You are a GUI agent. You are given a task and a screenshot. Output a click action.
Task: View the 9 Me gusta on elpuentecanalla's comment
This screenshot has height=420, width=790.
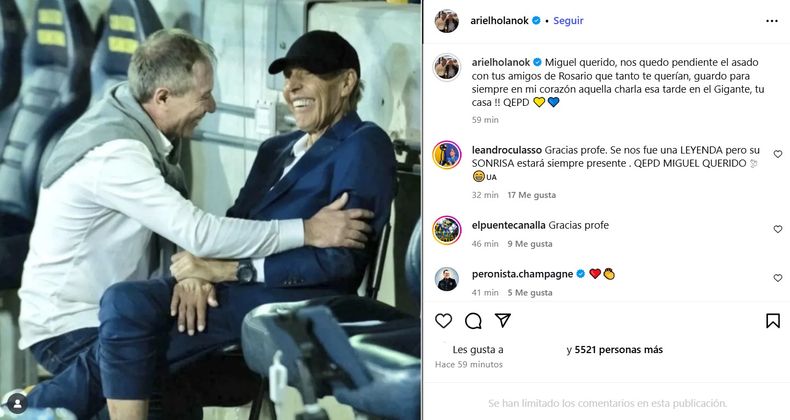tap(528, 243)
